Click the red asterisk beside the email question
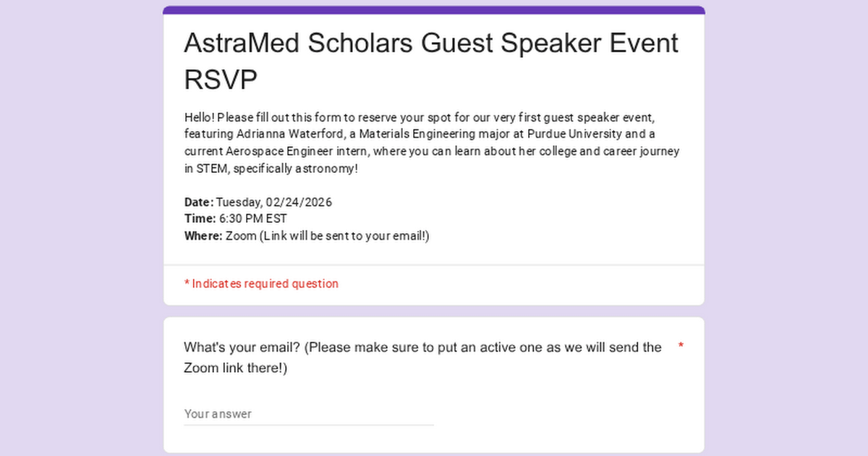Viewport: 868px width, 456px height. coord(681,347)
